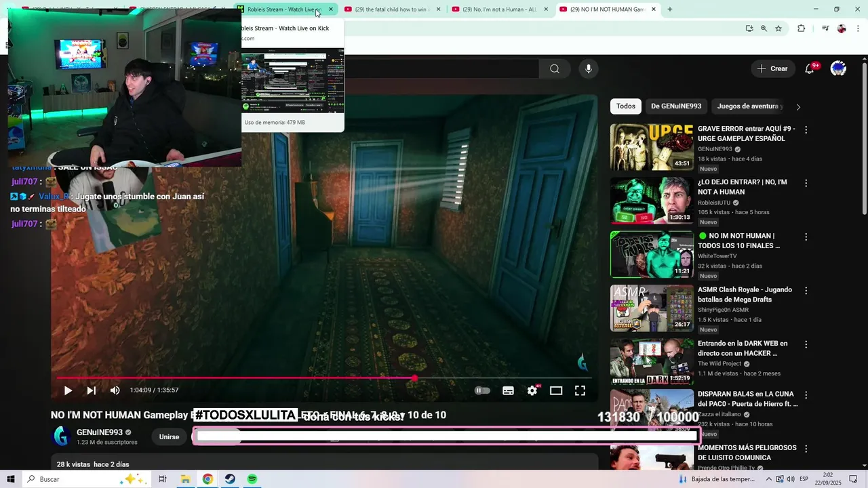Screen dimensions: 868x488
Task: Play the paused YouTube video
Action: 68,390
